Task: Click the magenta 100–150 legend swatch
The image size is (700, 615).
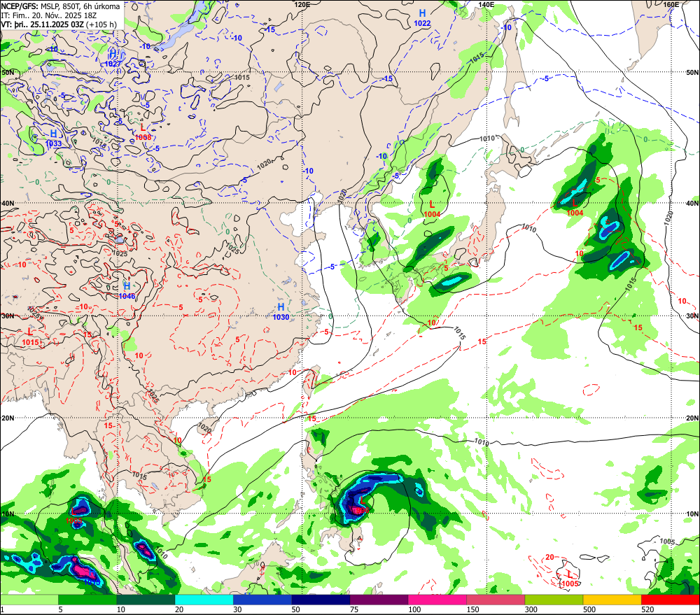Action: (437, 600)
